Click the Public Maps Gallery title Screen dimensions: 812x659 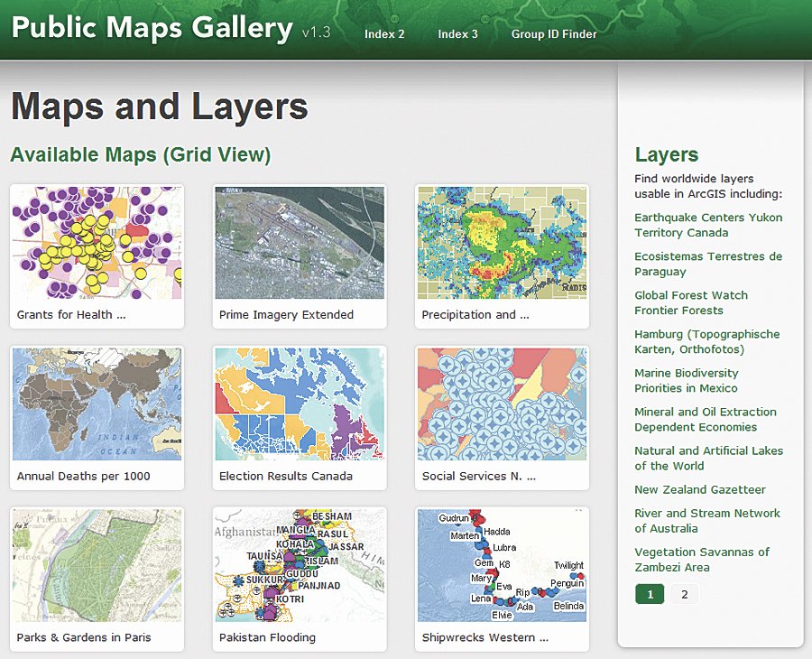[152, 28]
